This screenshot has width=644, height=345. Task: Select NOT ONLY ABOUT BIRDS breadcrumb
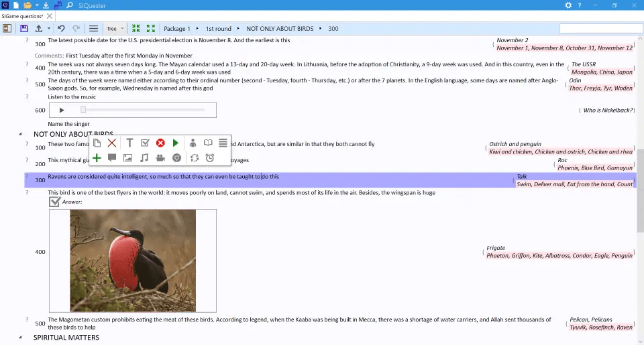tap(280, 28)
